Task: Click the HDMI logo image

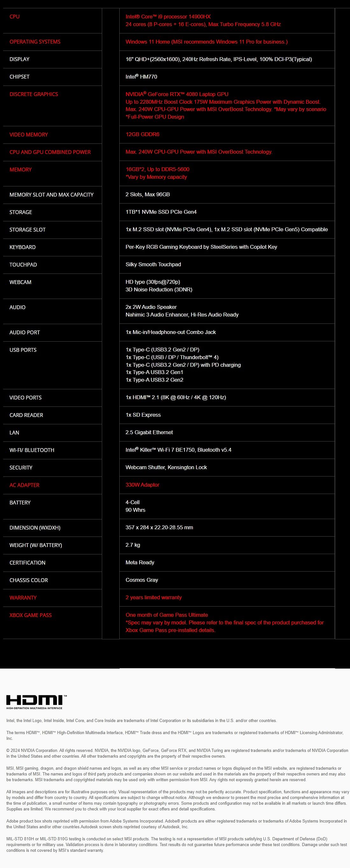Action: tap(36, 702)
